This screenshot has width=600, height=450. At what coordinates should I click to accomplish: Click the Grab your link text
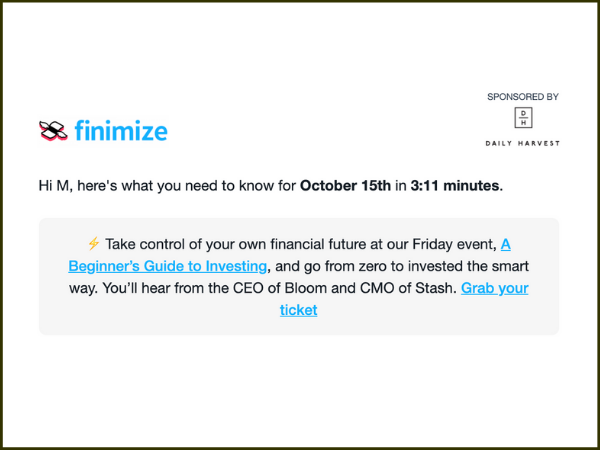coord(494,288)
